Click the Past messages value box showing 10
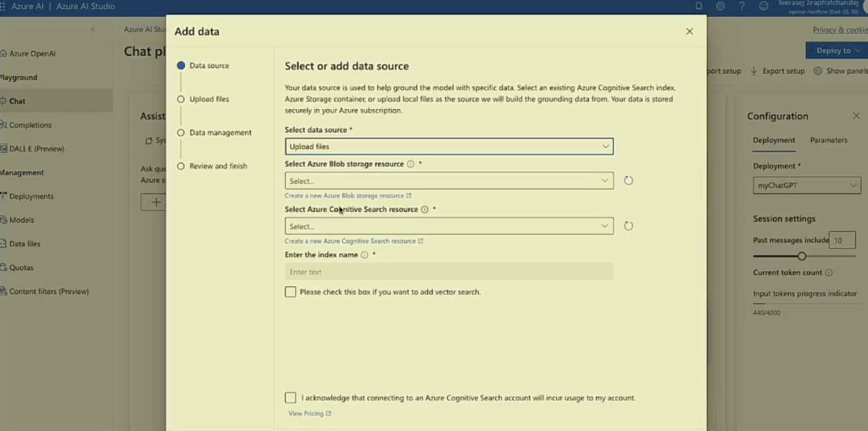Screen dimensions: 868x431 click(x=842, y=240)
